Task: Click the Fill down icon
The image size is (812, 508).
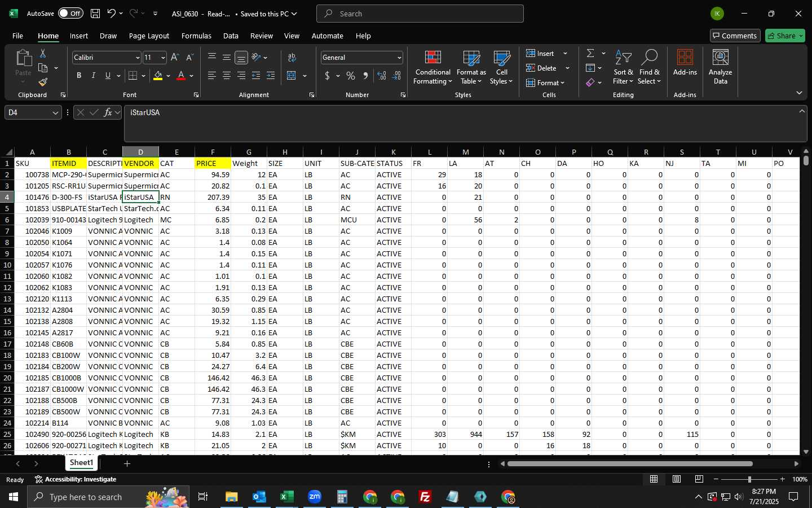Action: [590, 68]
